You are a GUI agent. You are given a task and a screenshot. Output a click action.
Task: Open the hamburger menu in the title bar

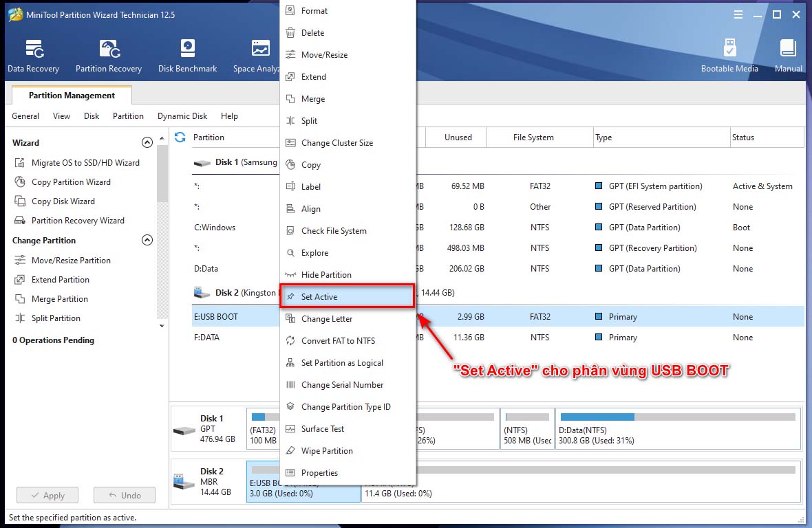pyautogui.click(x=738, y=15)
